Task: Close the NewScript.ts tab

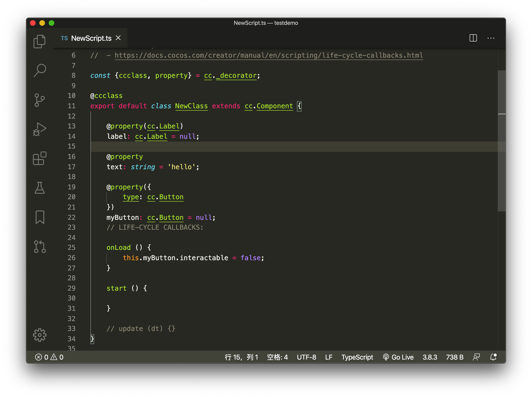Action: [x=118, y=38]
